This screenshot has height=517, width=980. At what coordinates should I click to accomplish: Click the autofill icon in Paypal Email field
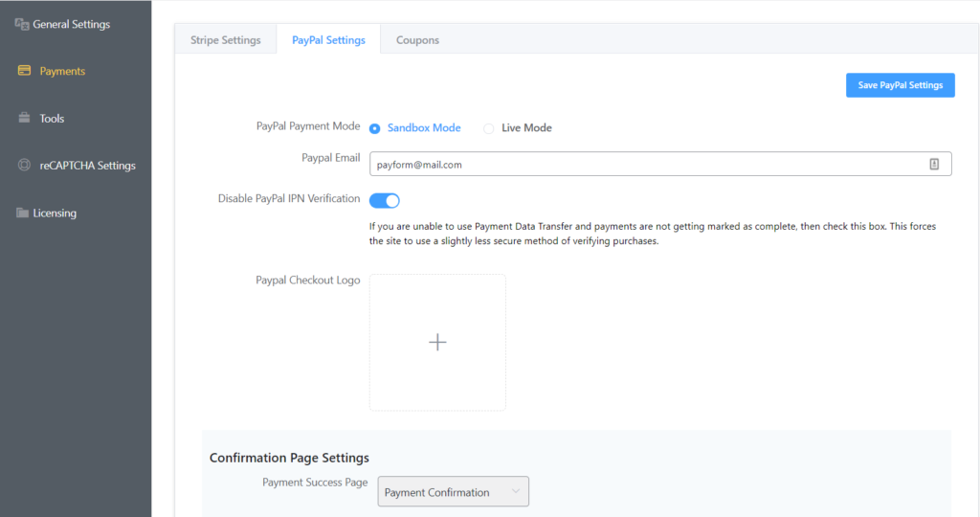(x=934, y=165)
